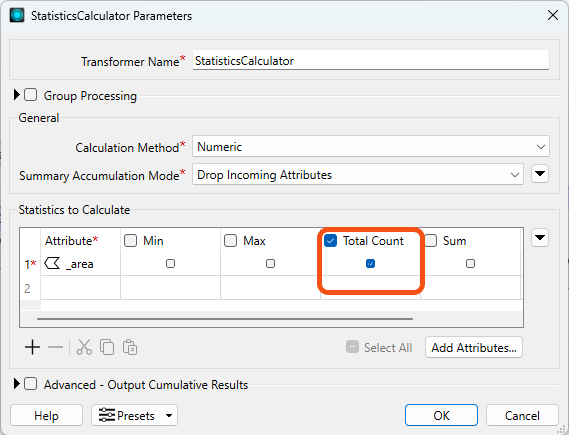This screenshot has height=435, width=569.
Task: Tick the Sum checkbox for _area row
Action: coord(470,263)
